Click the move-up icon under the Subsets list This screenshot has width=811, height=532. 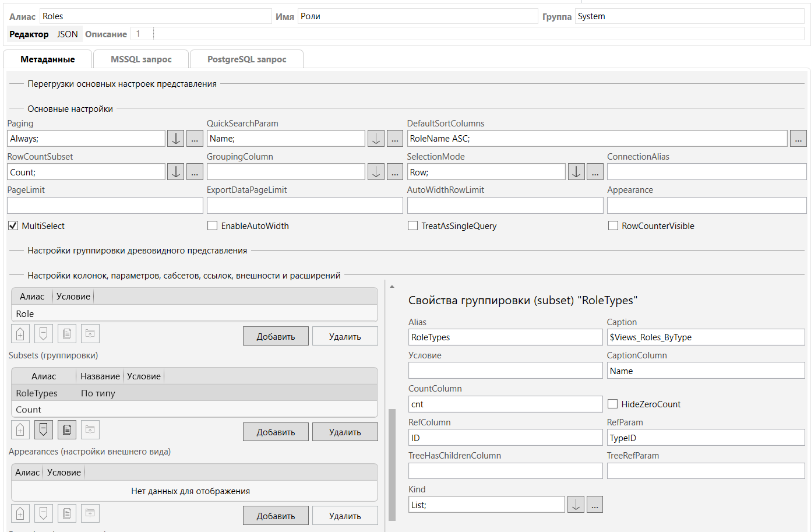coord(20,430)
